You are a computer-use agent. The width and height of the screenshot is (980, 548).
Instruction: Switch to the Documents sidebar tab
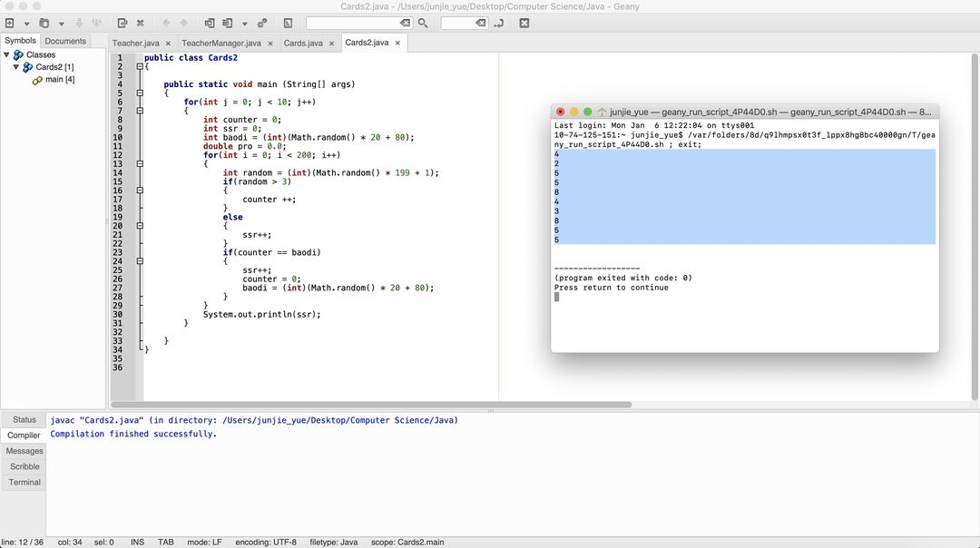pyautogui.click(x=65, y=41)
